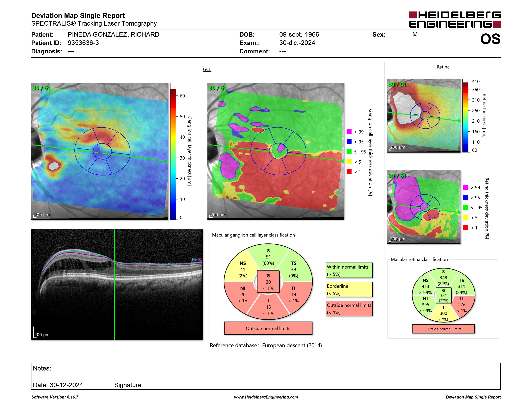Click the OS eye laterality label
This screenshot has width=532, height=411.
coord(490,39)
